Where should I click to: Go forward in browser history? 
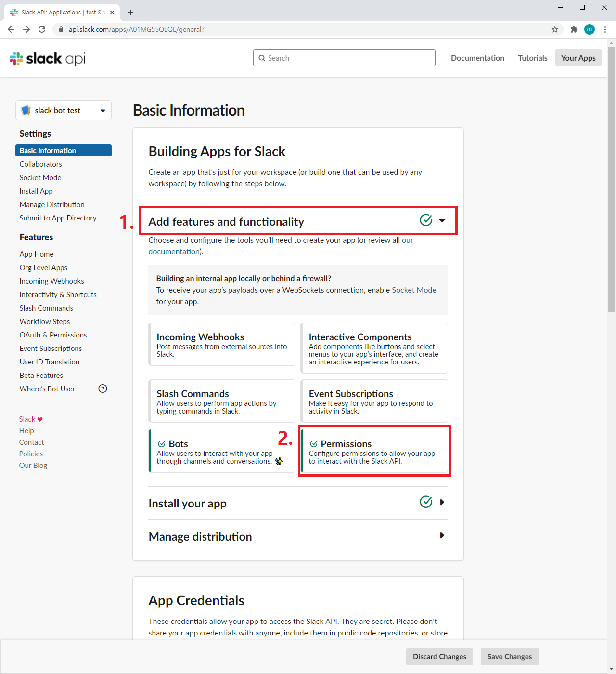pos(26,29)
